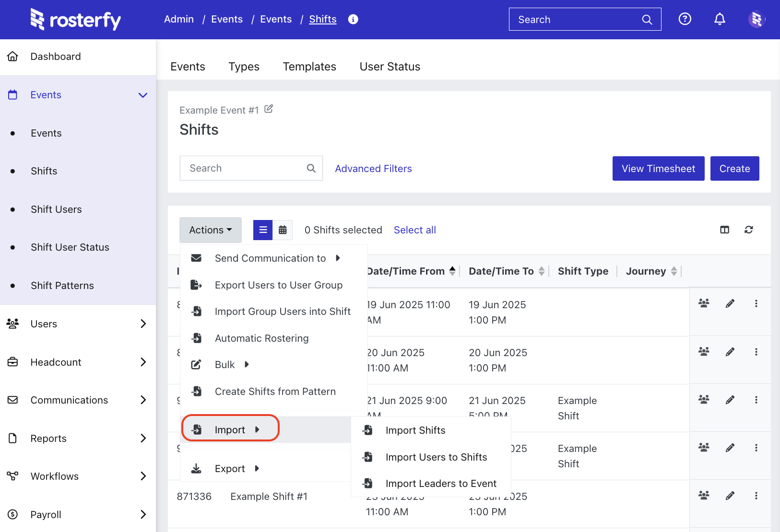Choose Create Shifts from Pattern
Image resolution: width=780 pixels, height=532 pixels.
[273, 392]
